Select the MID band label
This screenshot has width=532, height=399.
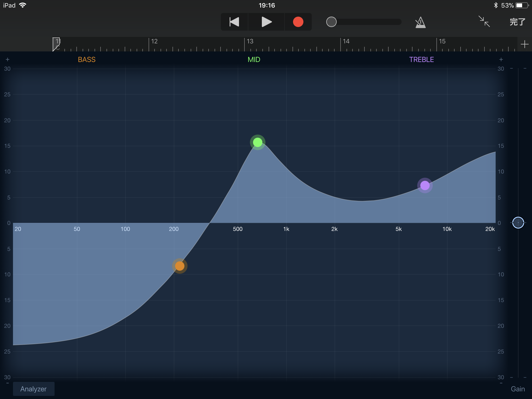coord(254,59)
